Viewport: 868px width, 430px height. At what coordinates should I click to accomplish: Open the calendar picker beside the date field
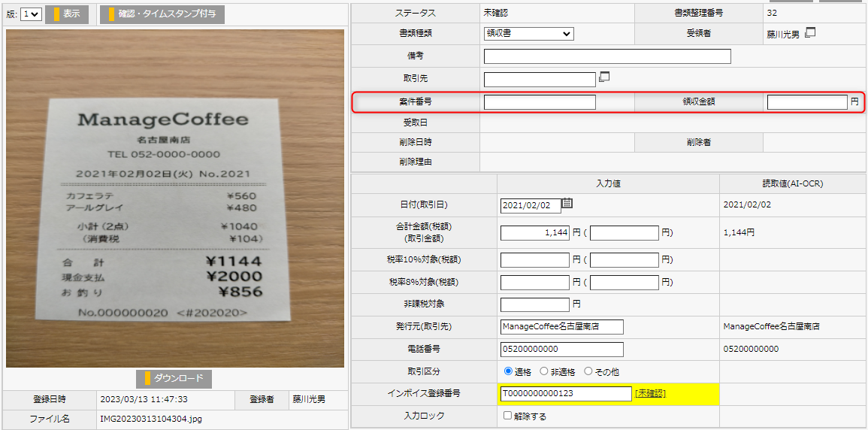point(567,204)
